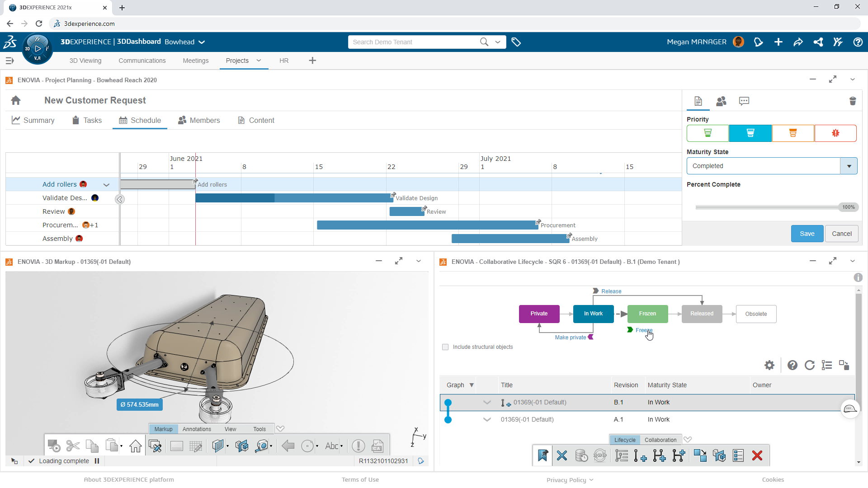Click the settings gear in the lifecycle widget

click(769, 365)
